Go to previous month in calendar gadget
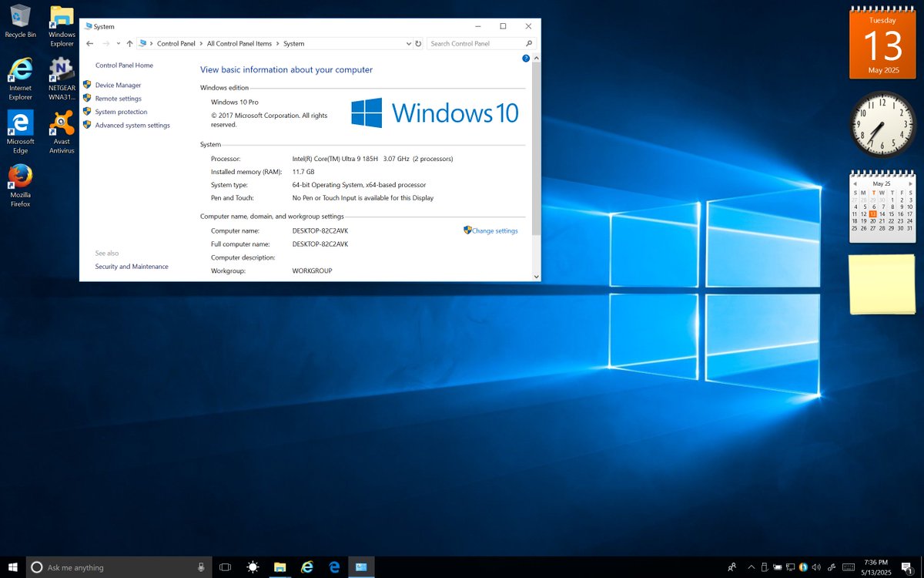The image size is (924, 578). click(855, 183)
